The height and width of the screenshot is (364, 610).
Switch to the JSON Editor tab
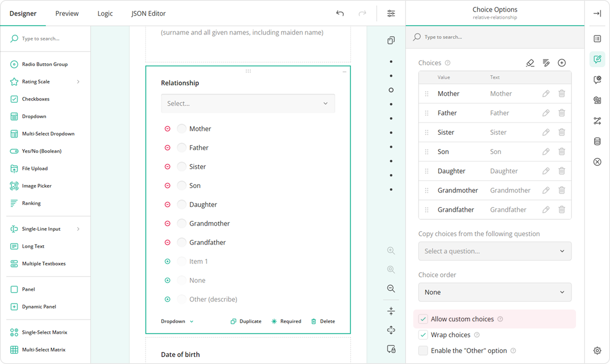(x=148, y=13)
